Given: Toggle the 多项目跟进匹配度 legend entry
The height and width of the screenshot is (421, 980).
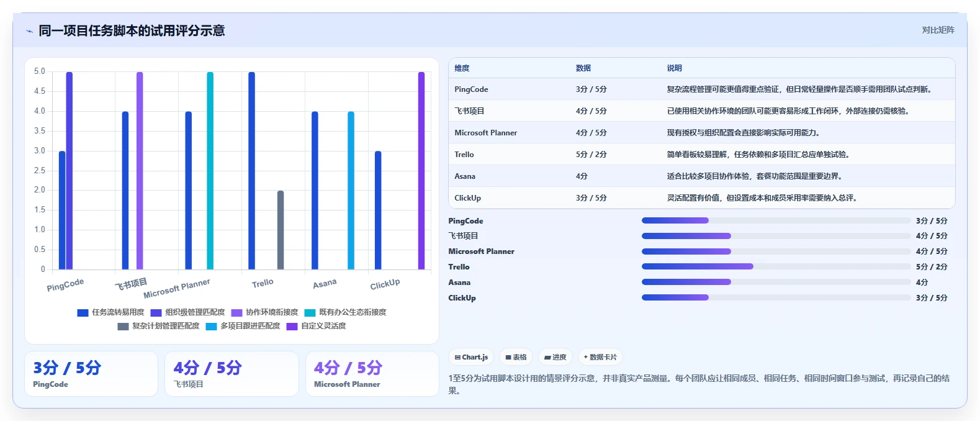Looking at the screenshot, I should [243, 326].
